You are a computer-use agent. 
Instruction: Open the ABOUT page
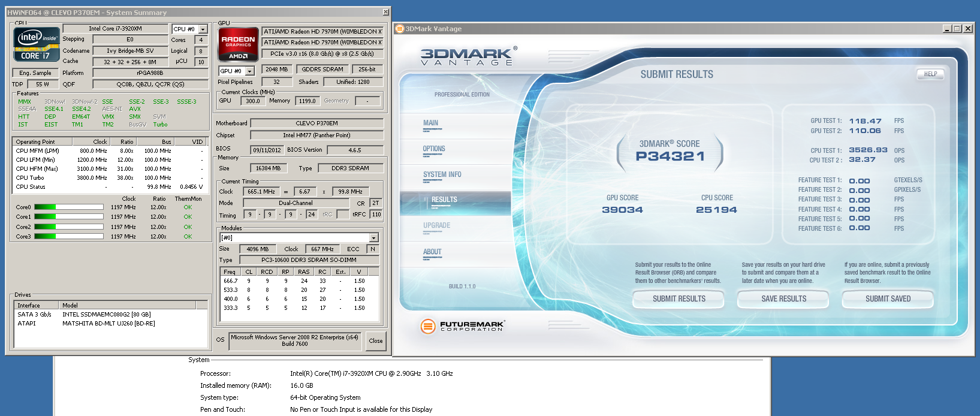coord(432,252)
